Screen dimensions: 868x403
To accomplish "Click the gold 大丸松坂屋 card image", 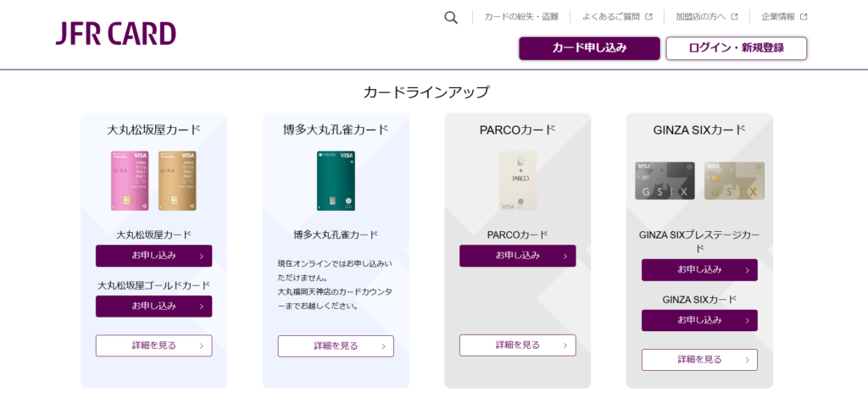I will click(x=177, y=181).
